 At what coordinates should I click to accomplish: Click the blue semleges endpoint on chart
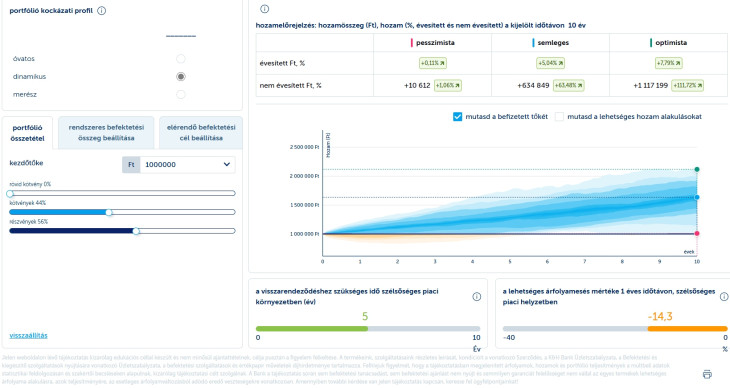coord(697,197)
